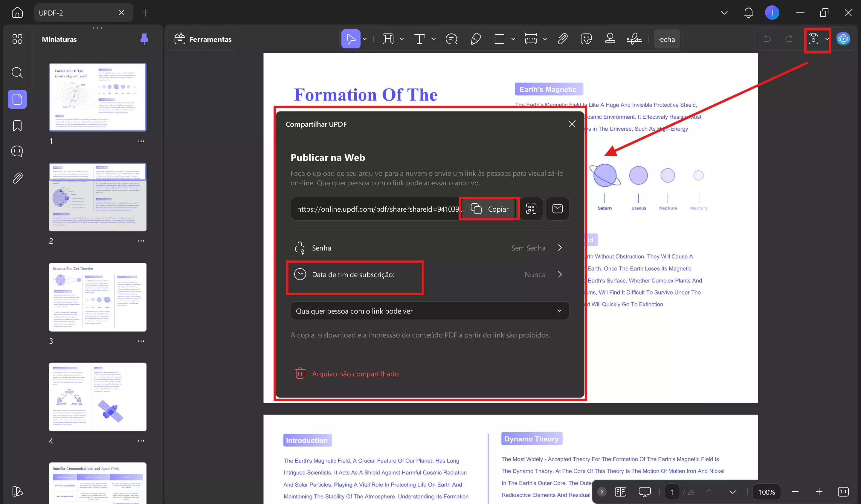Select the pencil drawing tool
This screenshot has width=861, height=504.
click(x=476, y=39)
